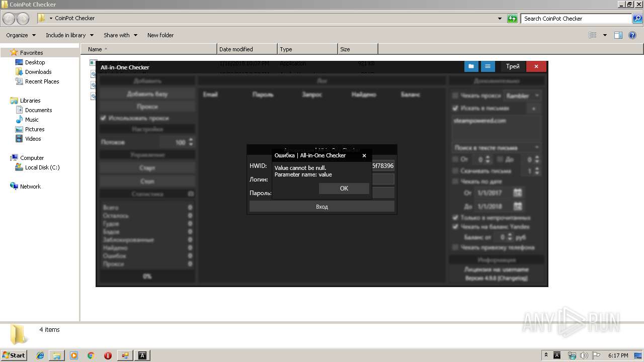644x362 pixels.
Task: Refresh the CoinPot Checker folder
Action: pos(512,19)
